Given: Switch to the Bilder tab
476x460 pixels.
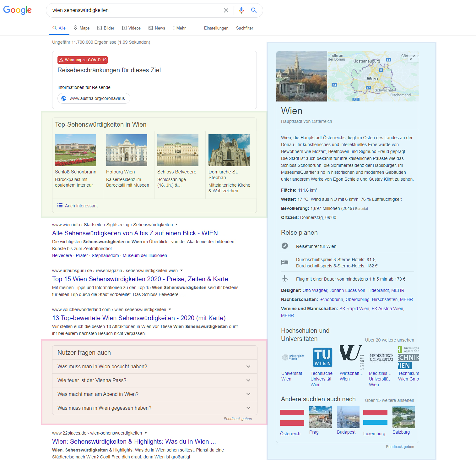Looking at the screenshot, I should (x=106, y=28).
